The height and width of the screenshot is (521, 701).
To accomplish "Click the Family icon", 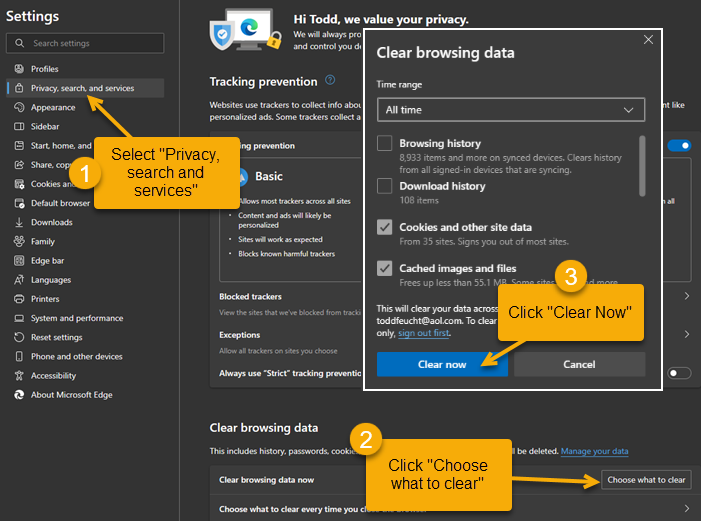I will (19, 241).
